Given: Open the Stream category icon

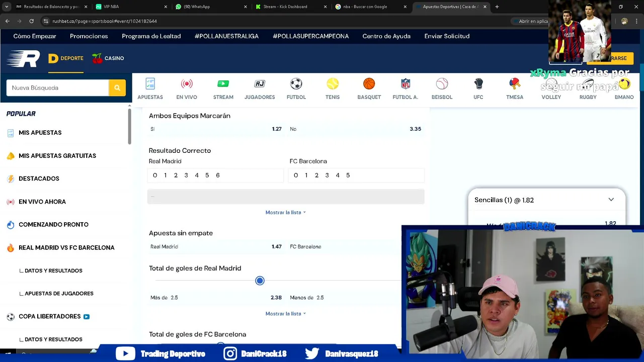Looking at the screenshot, I should click(x=223, y=83).
